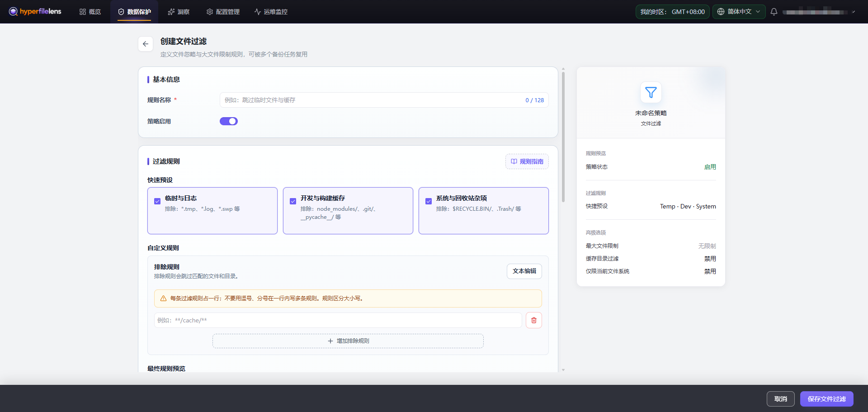This screenshot has width=868, height=412.
Task: Focus the 规则名称 input field
Action: pyautogui.click(x=384, y=100)
